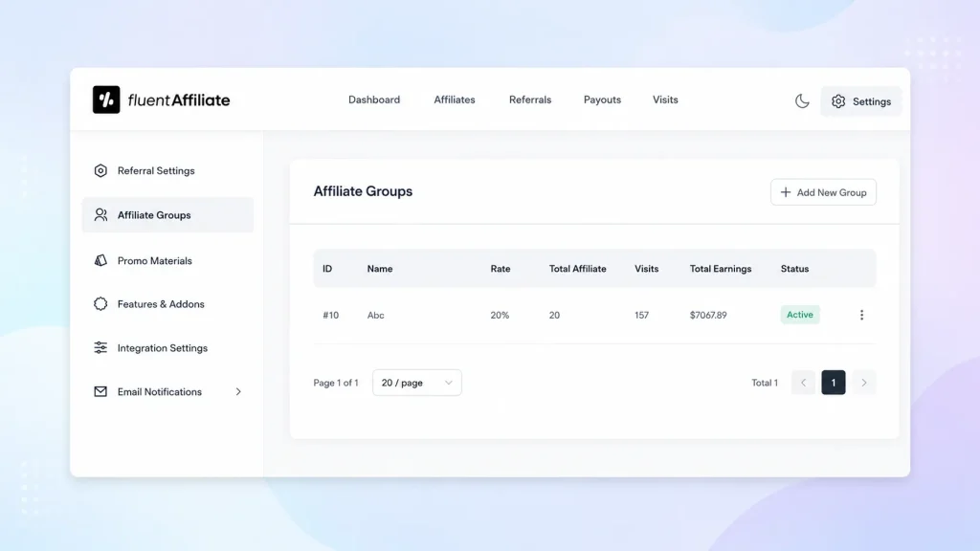Select Affiliate Groups sidebar item
The height and width of the screenshot is (551, 980).
coord(167,215)
